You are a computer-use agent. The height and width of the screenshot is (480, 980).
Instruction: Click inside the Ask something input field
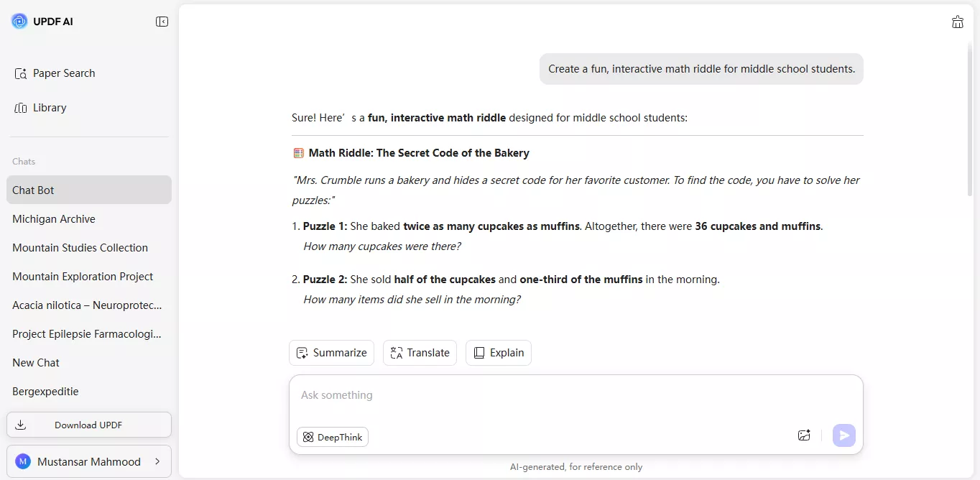pos(503,395)
